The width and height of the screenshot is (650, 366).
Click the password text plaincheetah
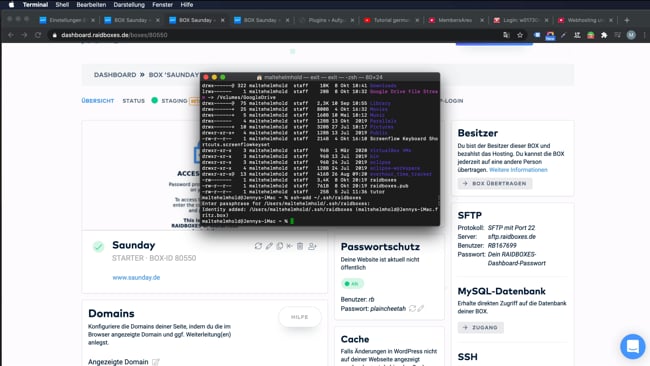[388, 308]
